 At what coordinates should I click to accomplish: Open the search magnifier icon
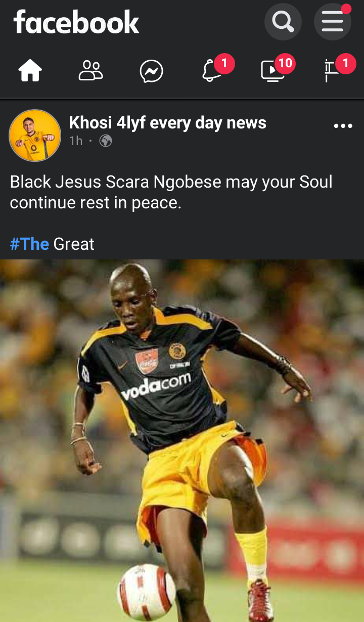coord(283,22)
